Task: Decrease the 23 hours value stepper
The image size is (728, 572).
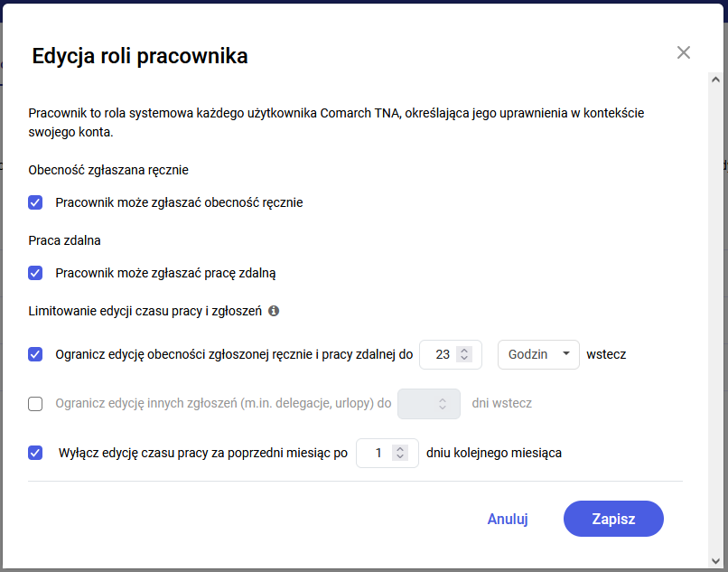Action: (x=464, y=358)
